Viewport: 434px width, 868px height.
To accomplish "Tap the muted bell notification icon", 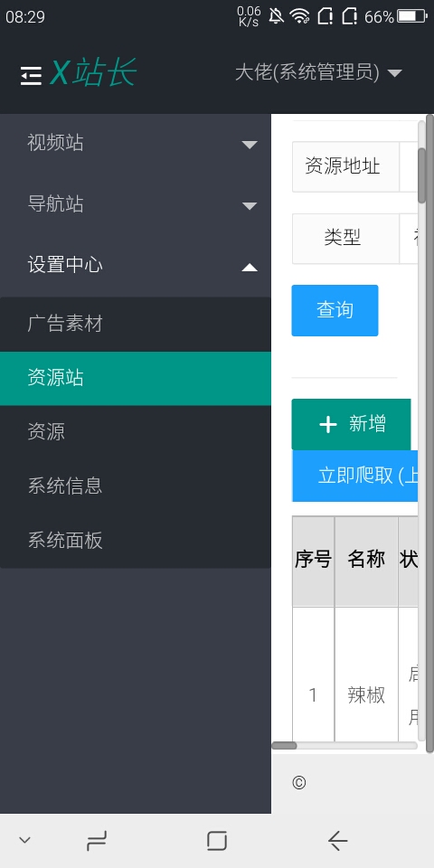I will [277, 16].
